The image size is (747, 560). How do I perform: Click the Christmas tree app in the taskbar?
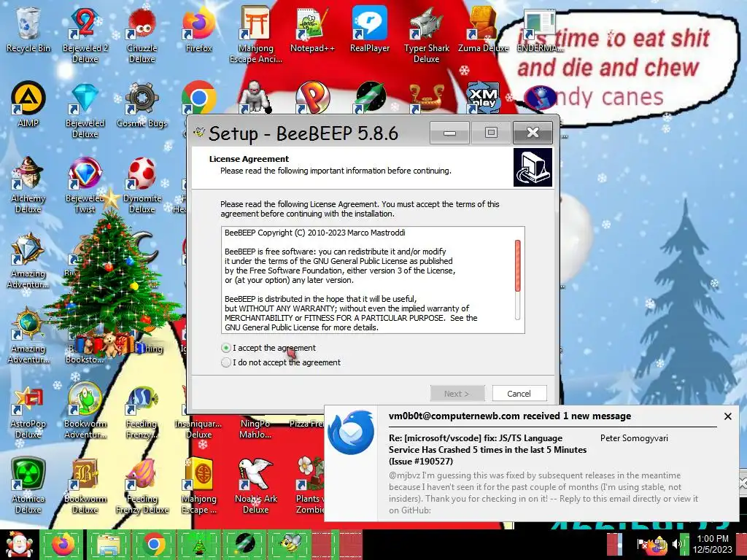(199, 544)
